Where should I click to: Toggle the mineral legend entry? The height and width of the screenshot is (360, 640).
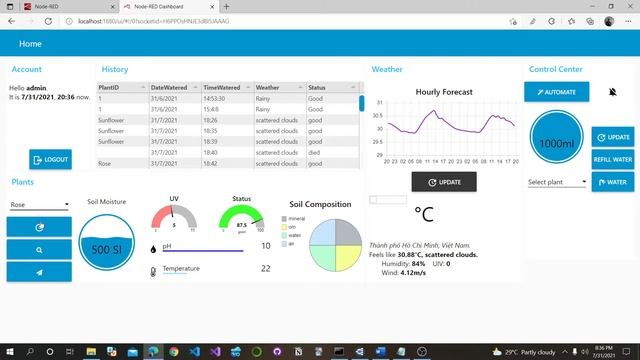coord(293,219)
